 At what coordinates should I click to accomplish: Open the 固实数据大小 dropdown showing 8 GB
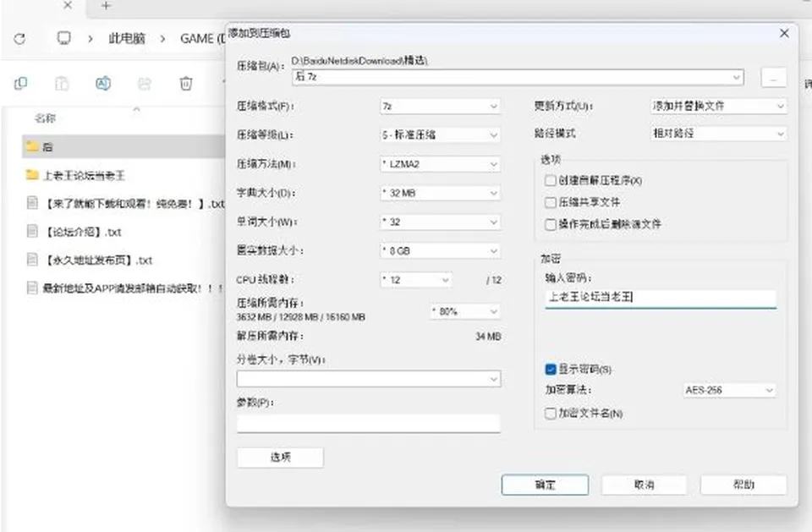coord(440,251)
